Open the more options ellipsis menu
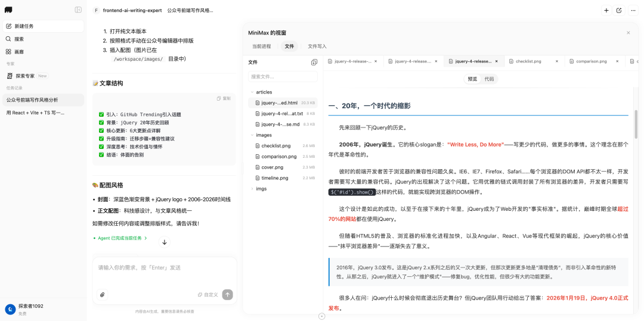 pos(633,11)
